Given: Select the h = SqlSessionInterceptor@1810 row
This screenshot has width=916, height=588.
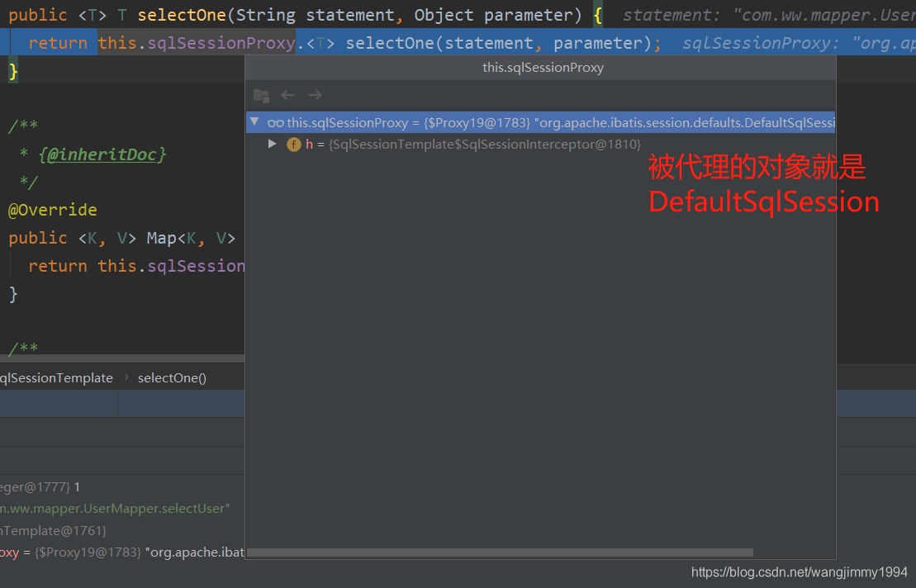Looking at the screenshot, I should pos(540,145).
